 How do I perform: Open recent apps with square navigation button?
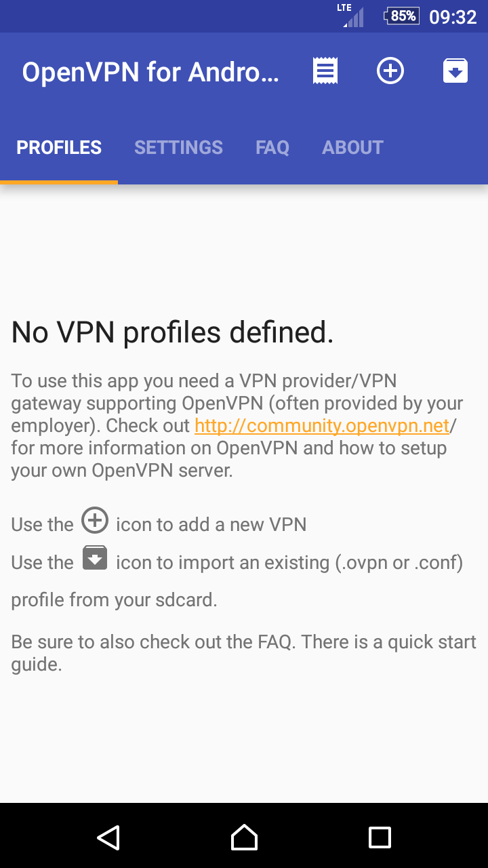tap(380, 837)
